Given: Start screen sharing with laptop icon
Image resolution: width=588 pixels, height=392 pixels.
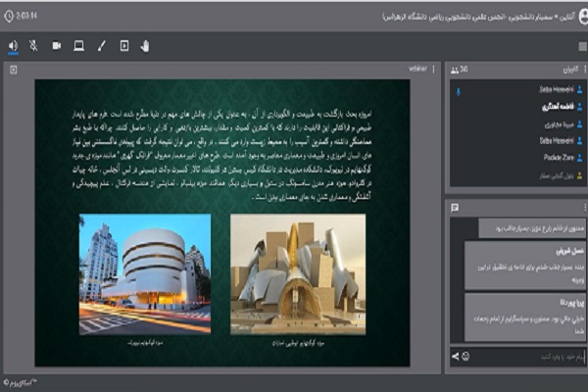Looking at the screenshot, I should 78,46.
